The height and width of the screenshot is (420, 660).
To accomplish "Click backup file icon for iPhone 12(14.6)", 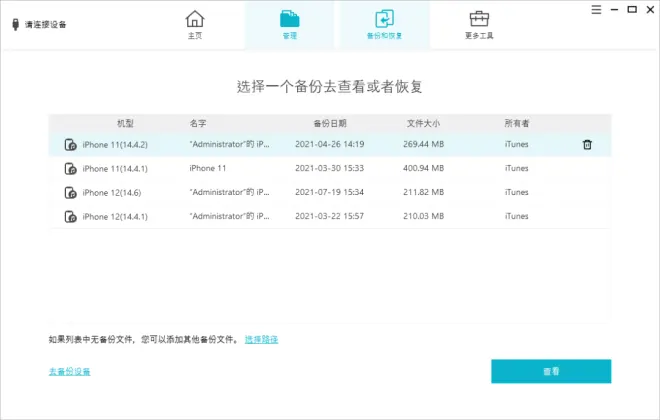I will tap(70, 192).
